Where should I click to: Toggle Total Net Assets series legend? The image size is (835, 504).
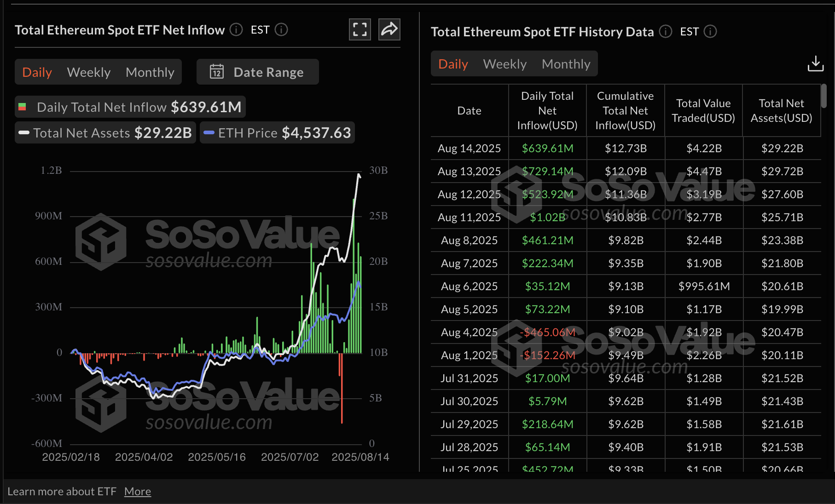(105, 133)
